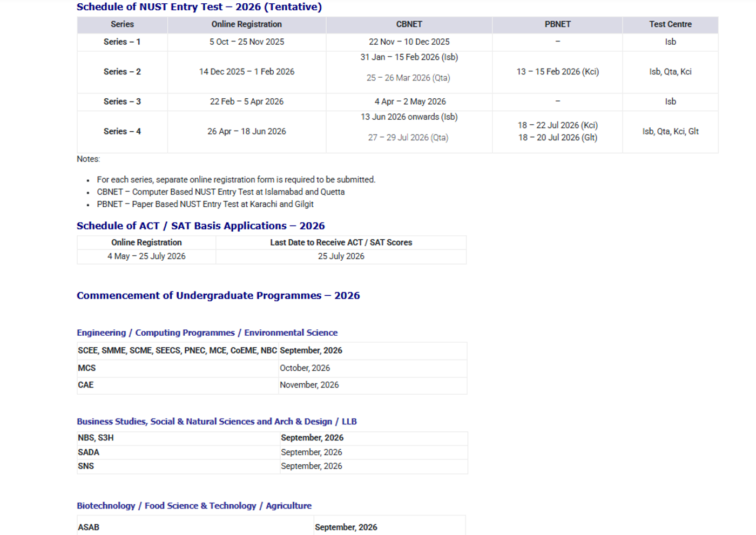Image resolution: width=756 pixels, height=535 pixels.
Task: Click the '22 Feb – 5 Apr 2026' cell
Action: point(247,101)
